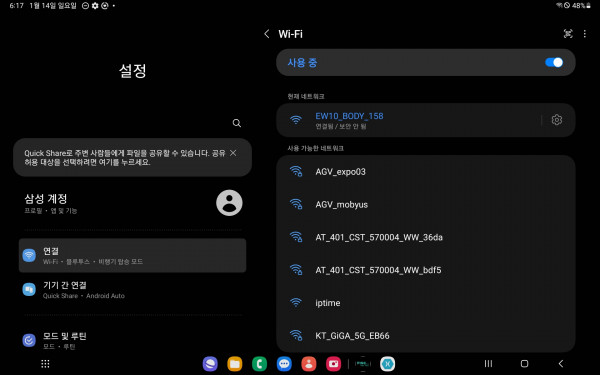The height and width of the screenshot is (375, 600).
Task: Launch the green Phone app from taskbar
Action: [259, 364]
